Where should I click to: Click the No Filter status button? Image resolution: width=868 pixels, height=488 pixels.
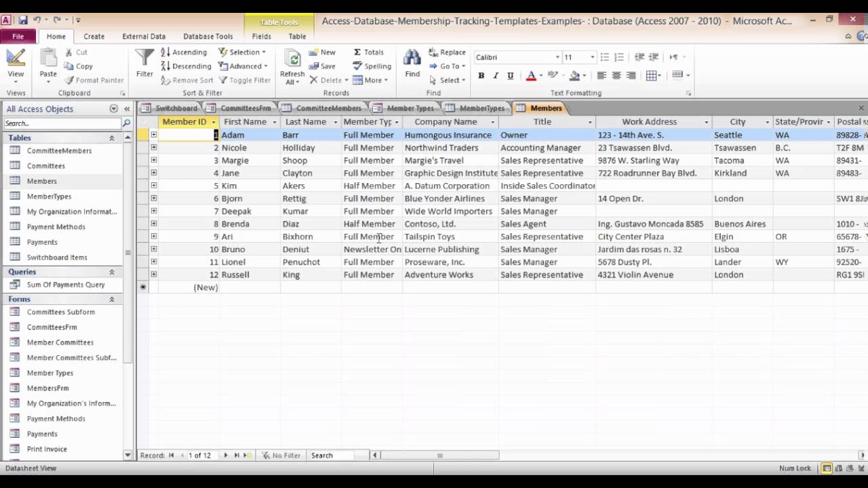[x=281, y=455]
